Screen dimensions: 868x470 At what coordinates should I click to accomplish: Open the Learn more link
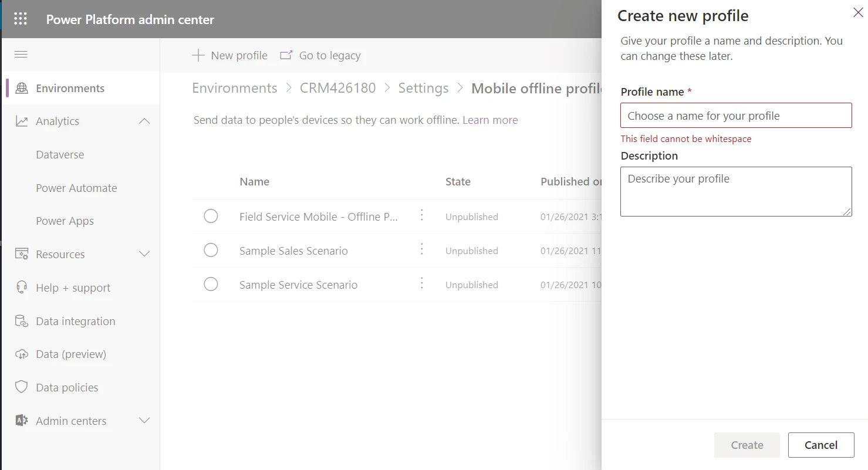(490, 120)
